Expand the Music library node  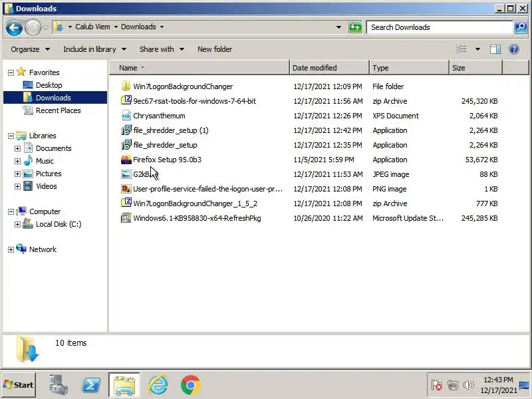[17, 161]
